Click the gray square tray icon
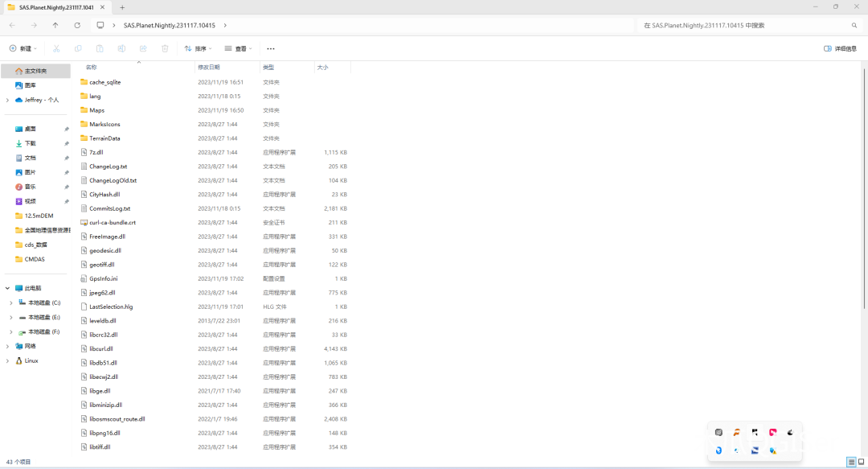This screenshot has height=469, width=868. point(719,433)
